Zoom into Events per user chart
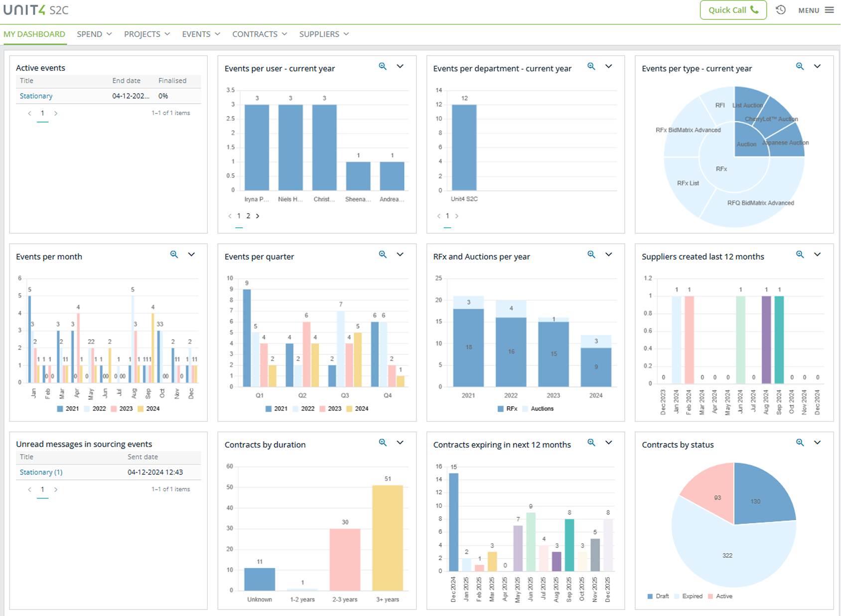 click(x=383, y=66)
